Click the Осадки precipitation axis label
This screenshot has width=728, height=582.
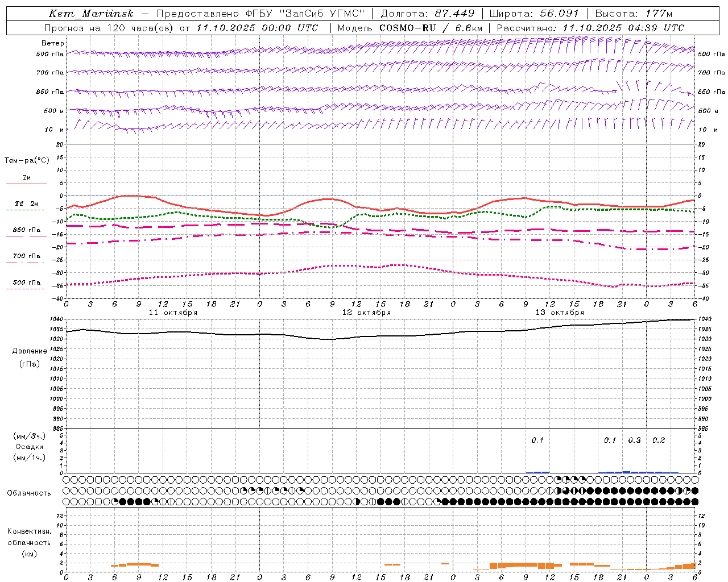point(30,447)
